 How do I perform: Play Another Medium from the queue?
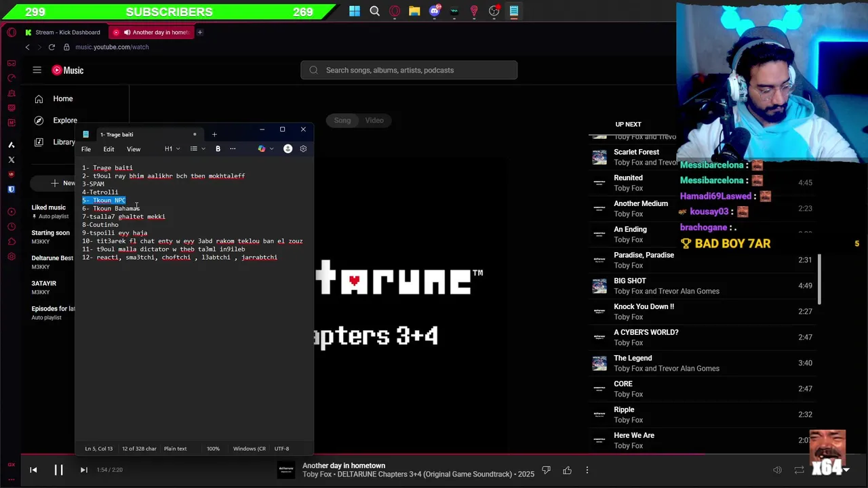[702, 209]
